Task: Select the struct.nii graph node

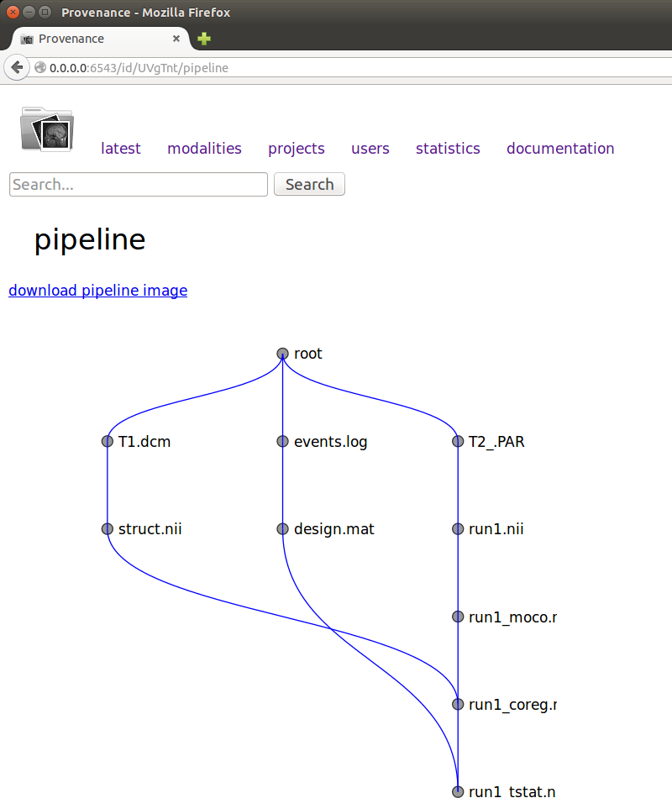Action: tap(108, 528)
